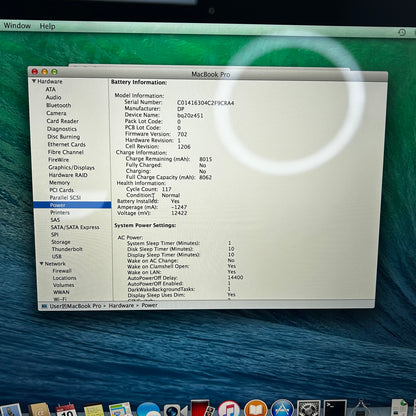Select FireWire in the sidebar
416x416 pixels.
pyautogui.click(x=59, y=160)
